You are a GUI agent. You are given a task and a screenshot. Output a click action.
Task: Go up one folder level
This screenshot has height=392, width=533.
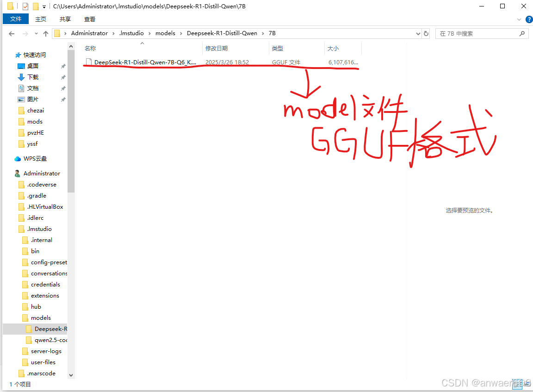coord(46,33)
